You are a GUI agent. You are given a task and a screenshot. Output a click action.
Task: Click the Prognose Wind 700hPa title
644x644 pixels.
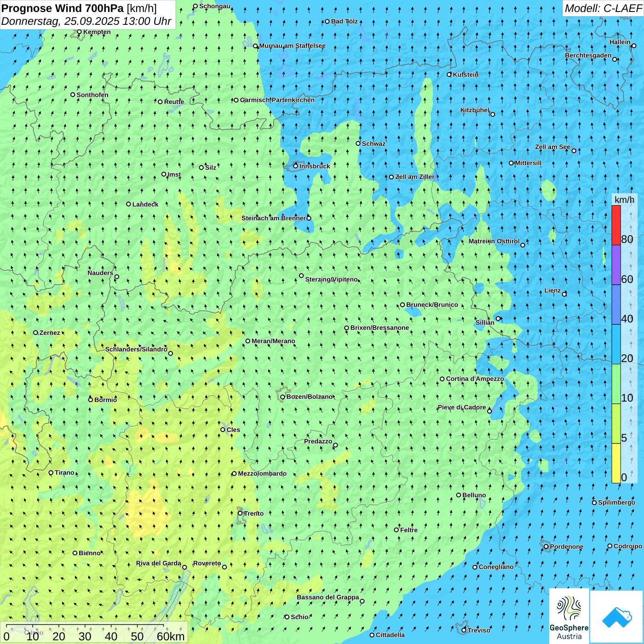pyautogui.click(x=79, y=8)
